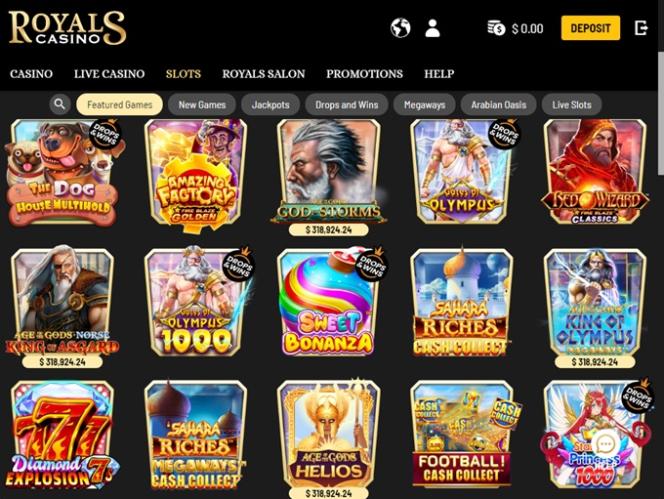Open The Dog House Multihold game
Viewport: 664px width, 499px height.
(x=63, y=172)
